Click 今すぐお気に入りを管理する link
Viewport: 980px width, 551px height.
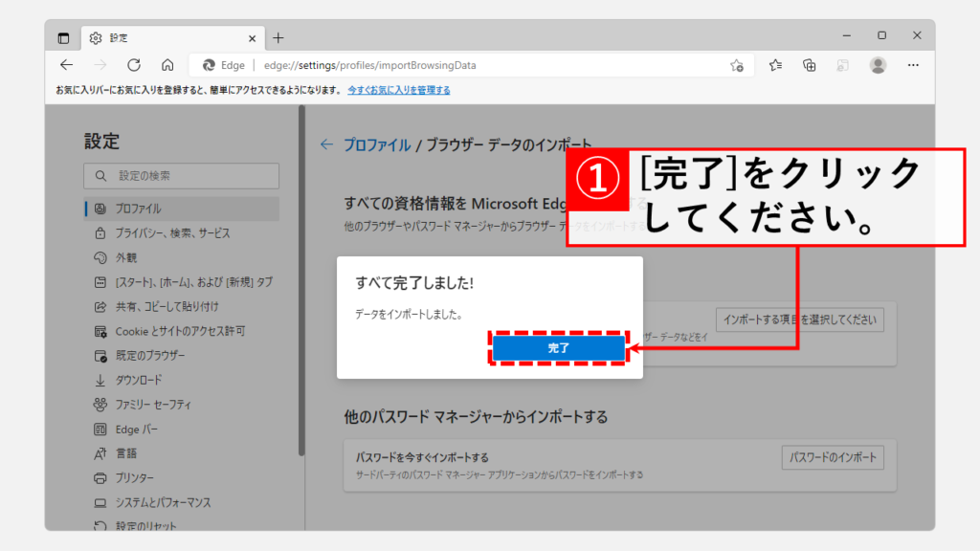[x=398, y=90]
